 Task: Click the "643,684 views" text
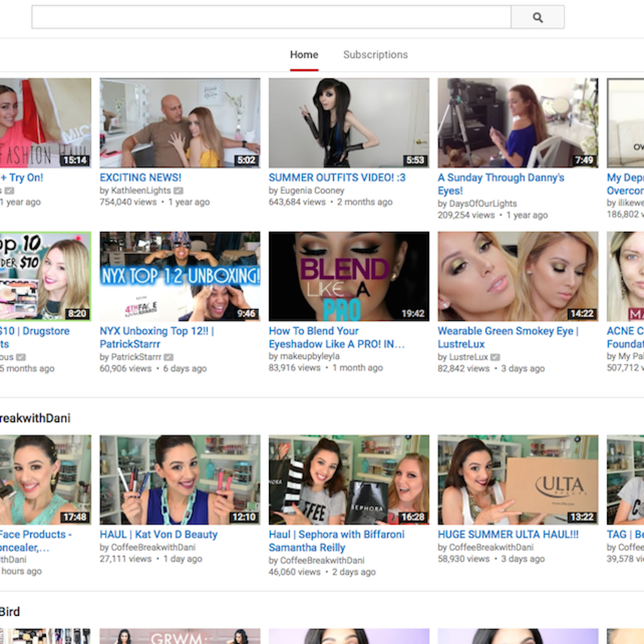pos(297,202)
